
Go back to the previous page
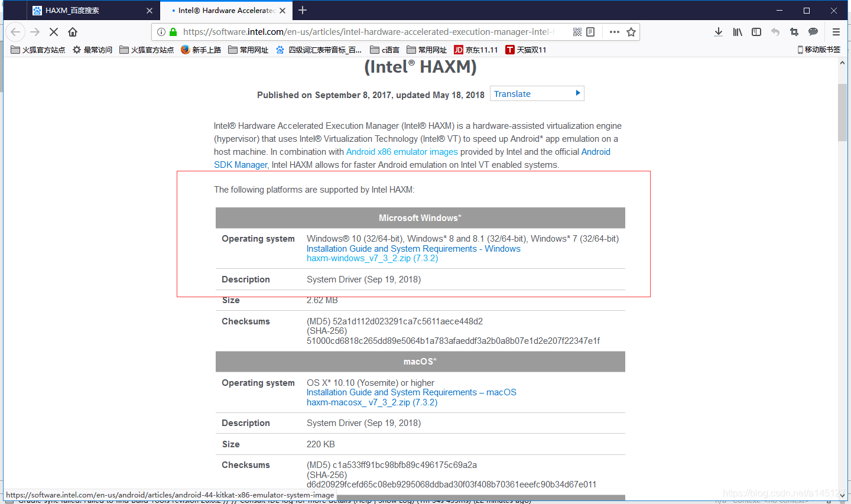coord(15,32)
